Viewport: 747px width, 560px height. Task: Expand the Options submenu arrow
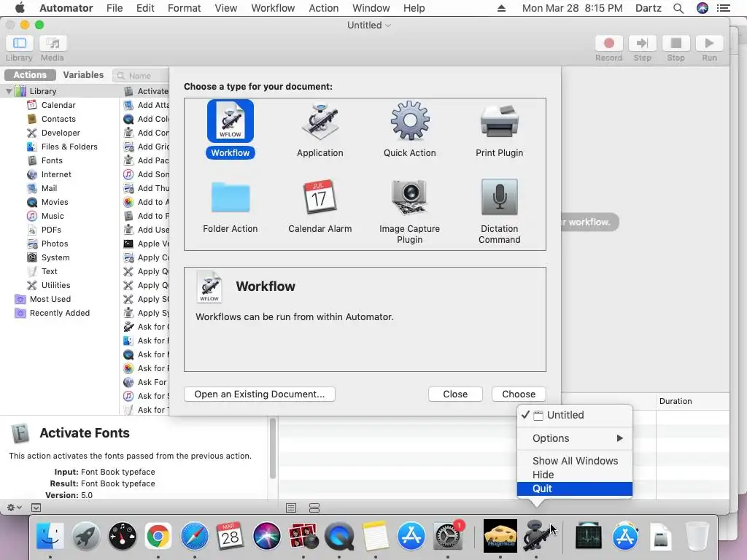[619, 438]
